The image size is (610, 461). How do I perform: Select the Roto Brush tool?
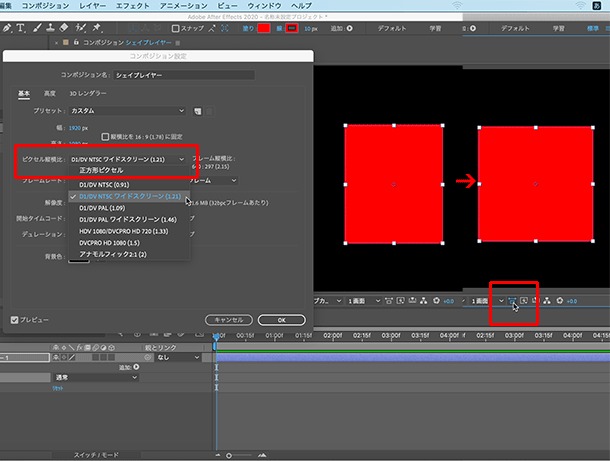80,28
